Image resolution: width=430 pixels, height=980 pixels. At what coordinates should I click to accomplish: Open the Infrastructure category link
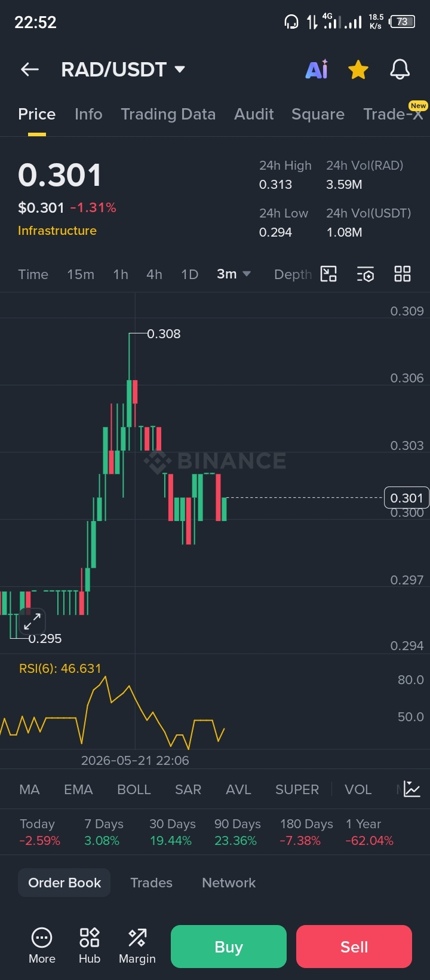click(57, 231)
